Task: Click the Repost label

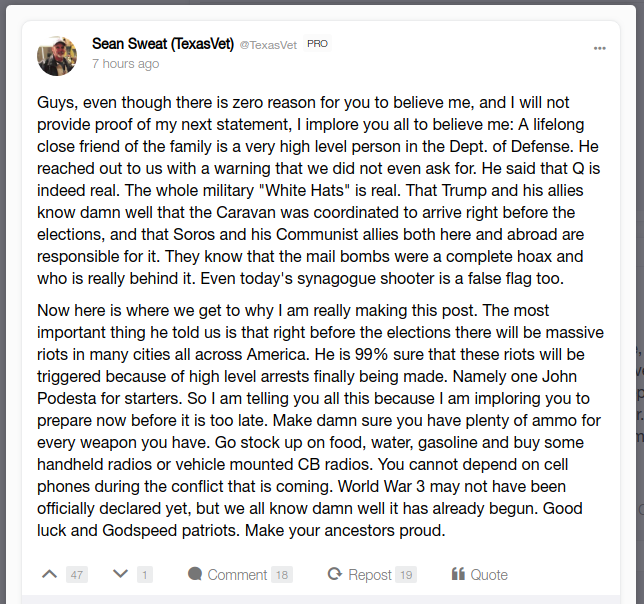Action: click(x=370, y=575)
